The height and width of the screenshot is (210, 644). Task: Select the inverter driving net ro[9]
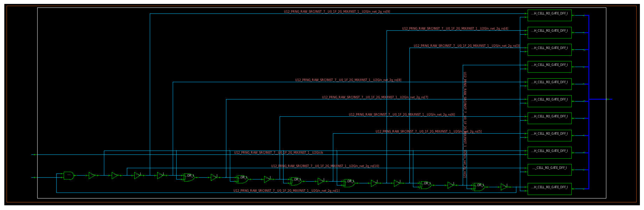click(x=138, y=176)
